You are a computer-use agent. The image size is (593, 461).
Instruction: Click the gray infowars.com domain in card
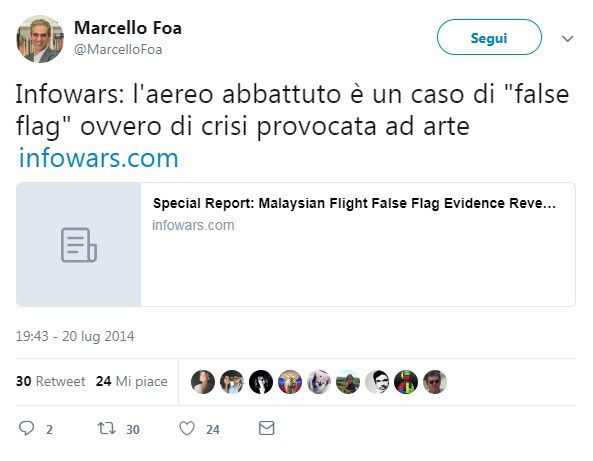tap(193, 225)
